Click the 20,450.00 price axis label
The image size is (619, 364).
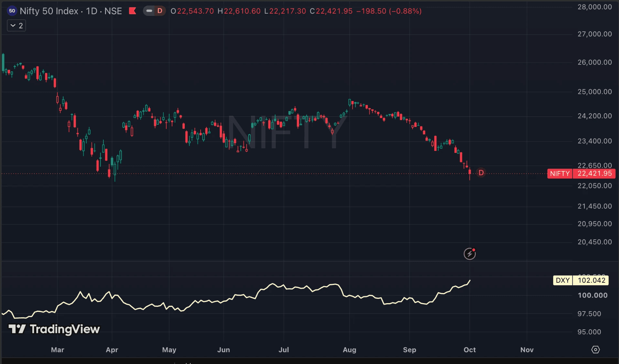pos(595,242)
